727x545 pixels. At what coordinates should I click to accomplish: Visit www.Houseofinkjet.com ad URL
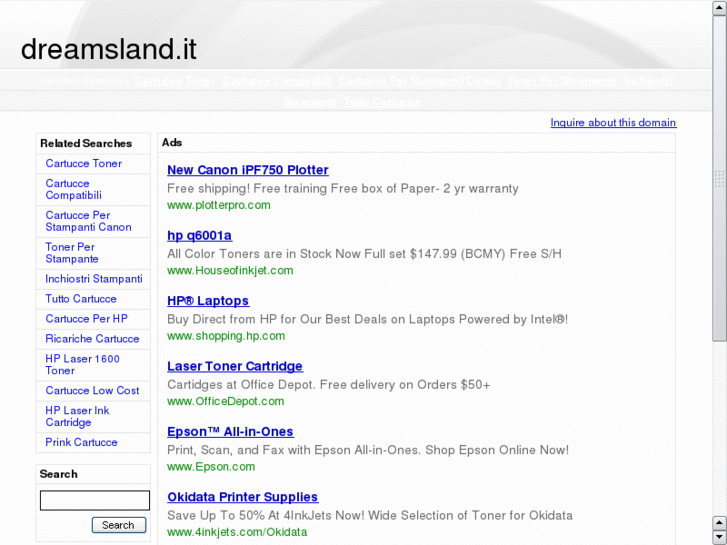coord(230,270)
